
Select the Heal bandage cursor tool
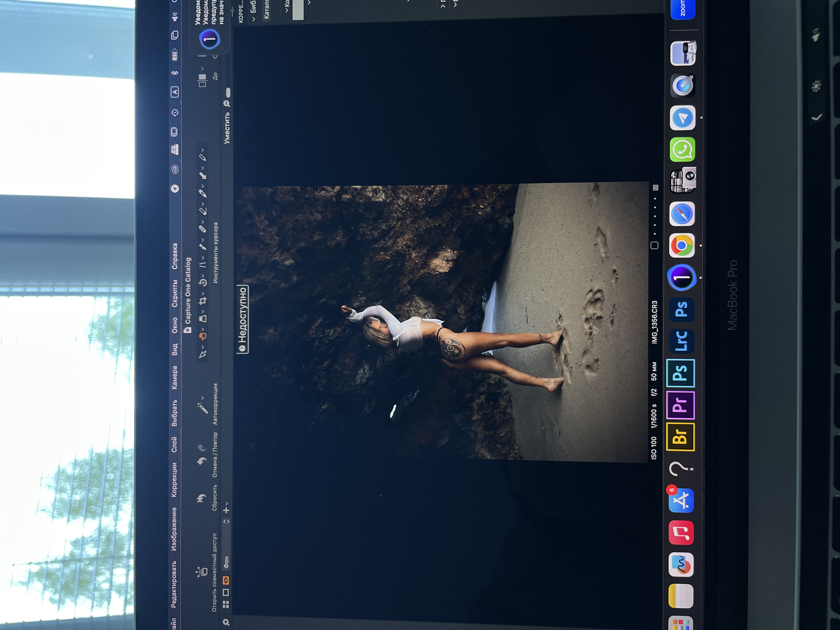[x=202, y=229]
